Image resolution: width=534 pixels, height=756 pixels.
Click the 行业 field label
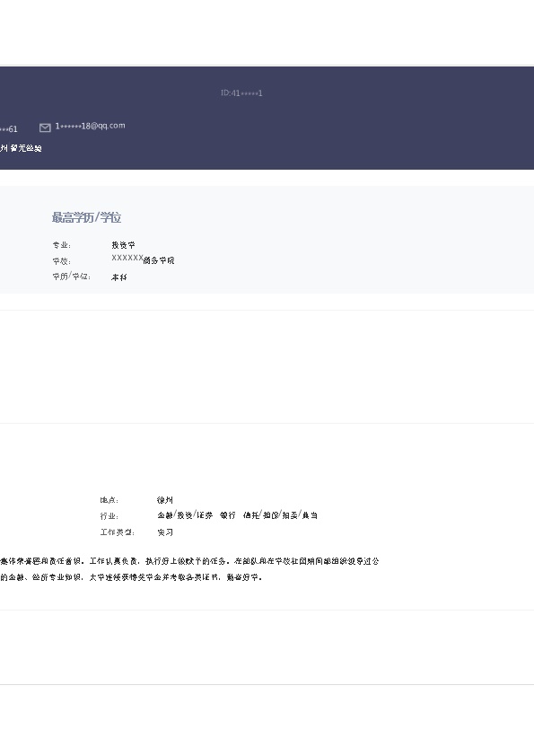(x=109, y=516)
